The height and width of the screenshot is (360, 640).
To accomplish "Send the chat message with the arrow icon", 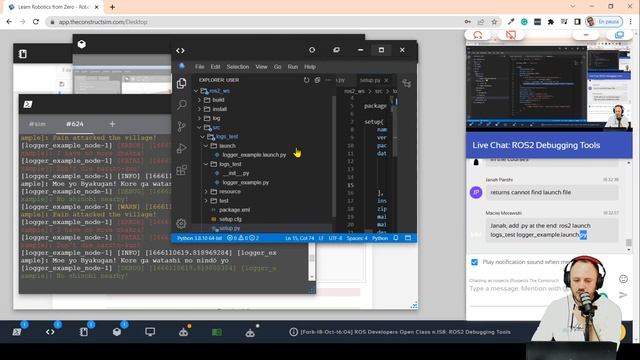I will click(x=623, y=295).
